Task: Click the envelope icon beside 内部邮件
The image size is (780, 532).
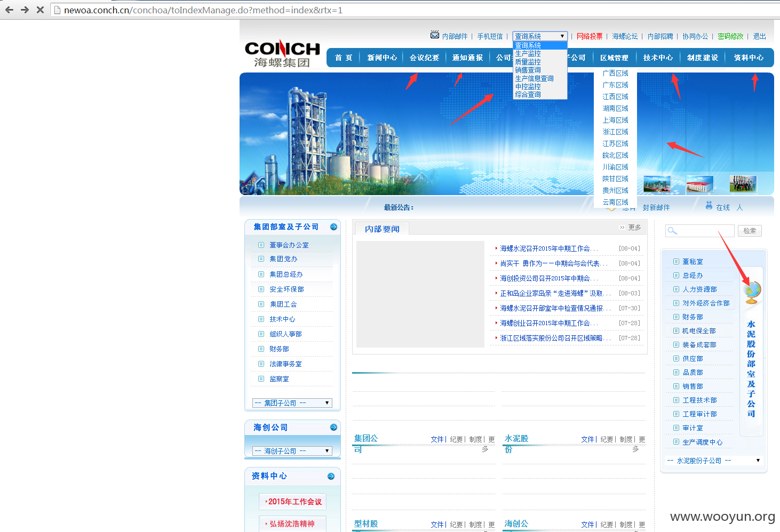Action: (x=435, y=35)
